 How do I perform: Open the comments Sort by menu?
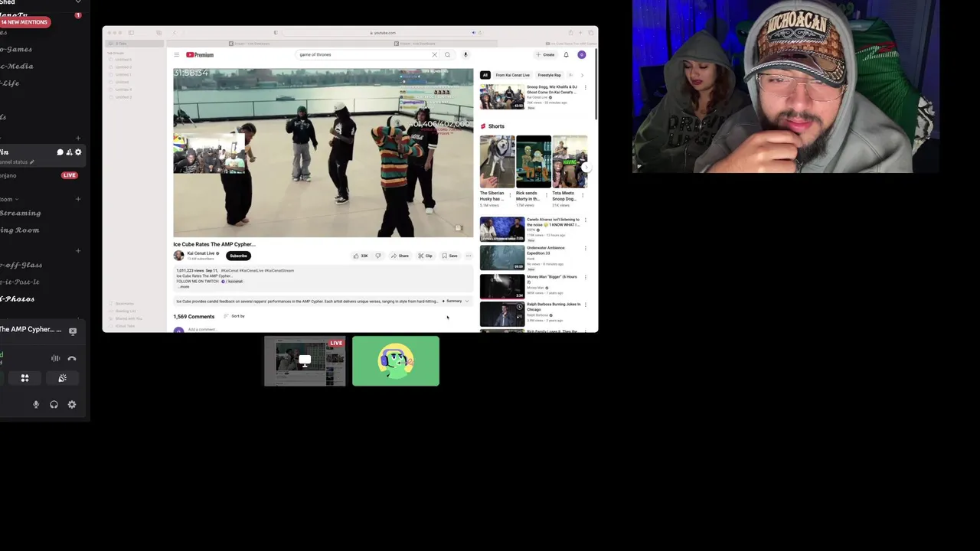234,316
